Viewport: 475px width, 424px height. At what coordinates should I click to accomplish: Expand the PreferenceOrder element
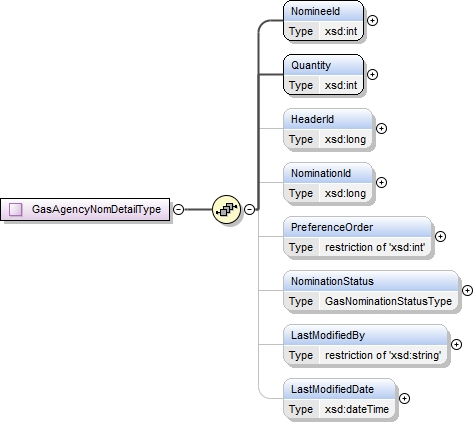coord(441,236)
